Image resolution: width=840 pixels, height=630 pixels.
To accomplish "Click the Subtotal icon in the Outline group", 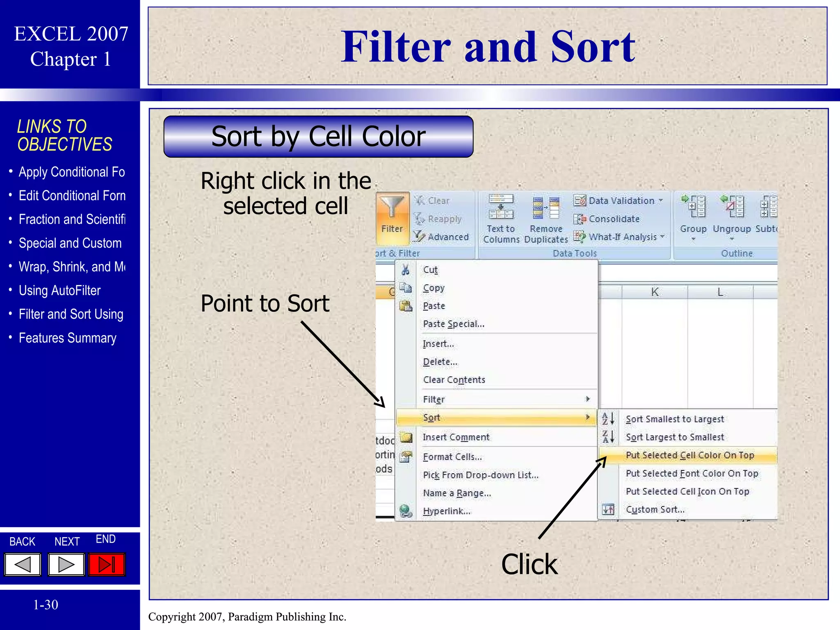I will tap(768, 206).
